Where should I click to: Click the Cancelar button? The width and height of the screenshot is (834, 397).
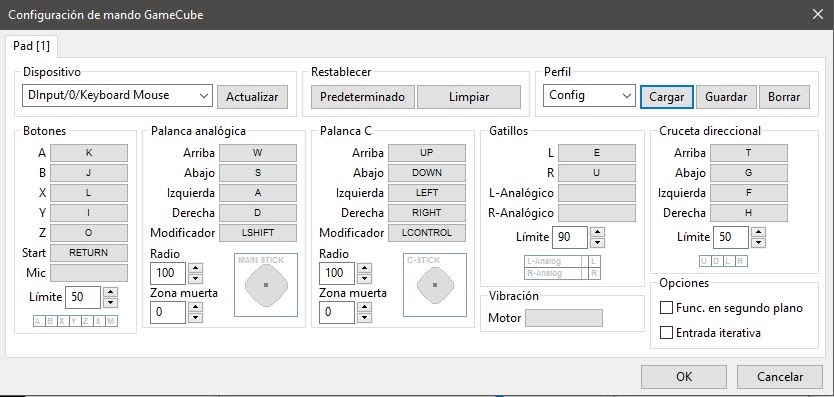coord(780,377)
